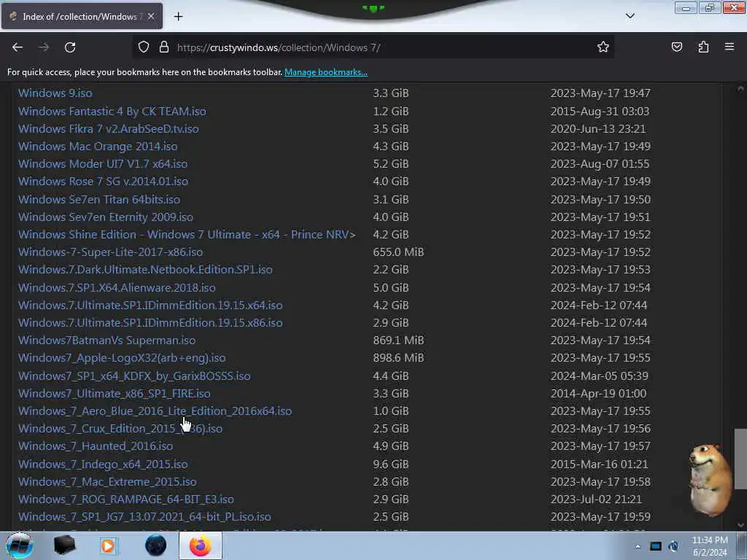
Task: Open the Windows Start orb
Action: (x=20, y=545)
